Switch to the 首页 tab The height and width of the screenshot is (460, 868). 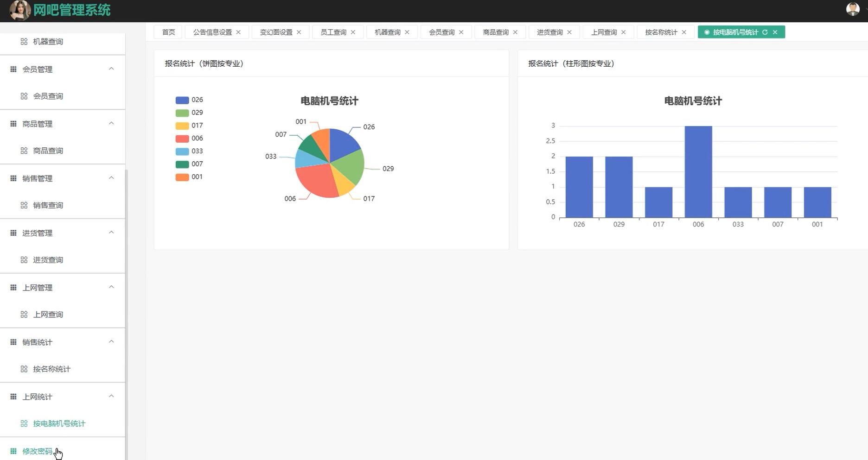(x=168, y=32)
